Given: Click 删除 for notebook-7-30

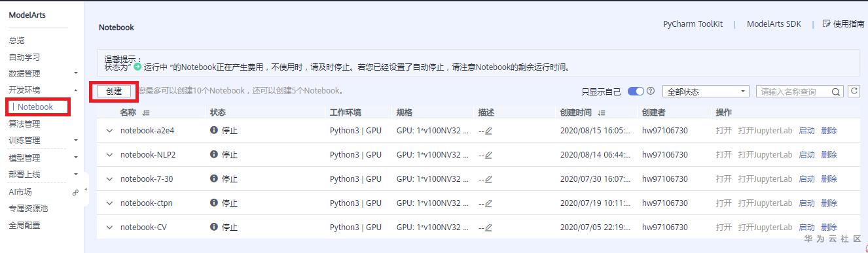Looking at the screenshot, I should pos(829,179).
